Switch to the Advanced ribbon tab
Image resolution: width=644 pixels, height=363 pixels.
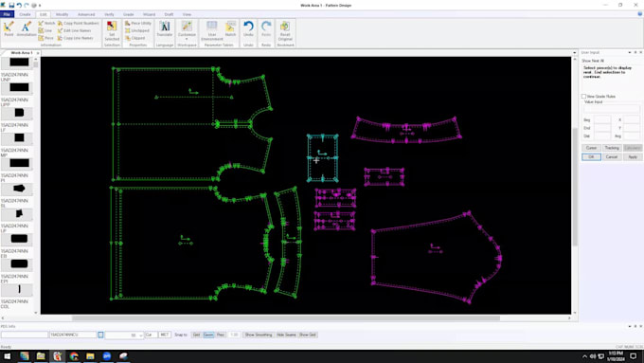[x=86, y=14]
